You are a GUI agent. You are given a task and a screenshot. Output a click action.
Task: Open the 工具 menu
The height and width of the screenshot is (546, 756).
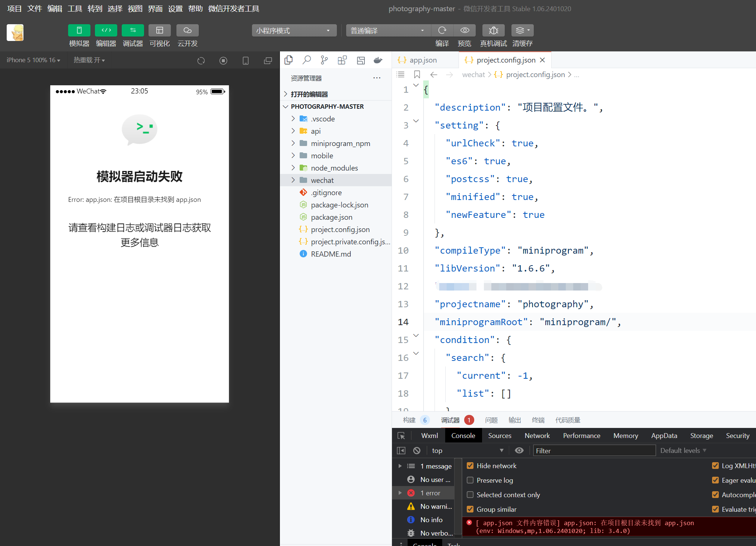(75, 9)
